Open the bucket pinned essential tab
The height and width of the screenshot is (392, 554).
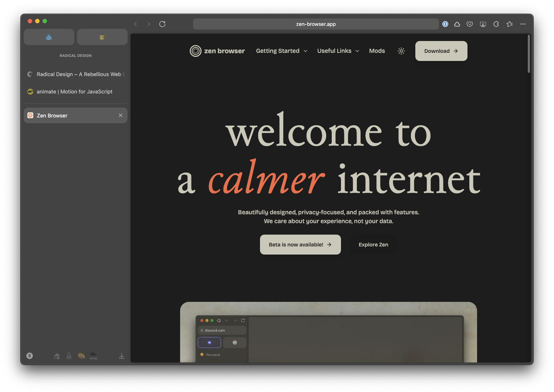(x=102, y=37)
